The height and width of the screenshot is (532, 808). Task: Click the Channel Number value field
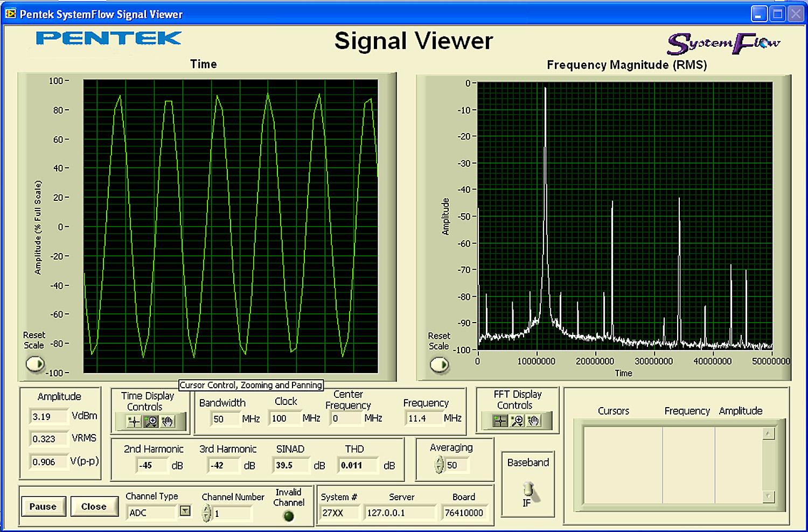click(232, 514)
